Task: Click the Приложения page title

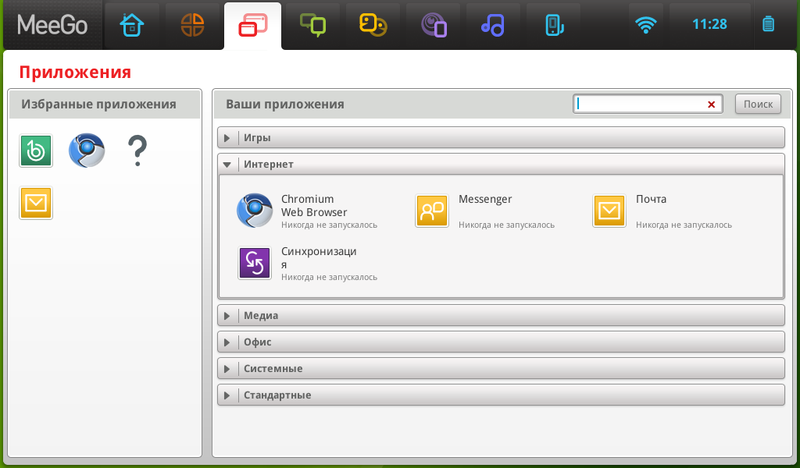Action: pos(75,72)
